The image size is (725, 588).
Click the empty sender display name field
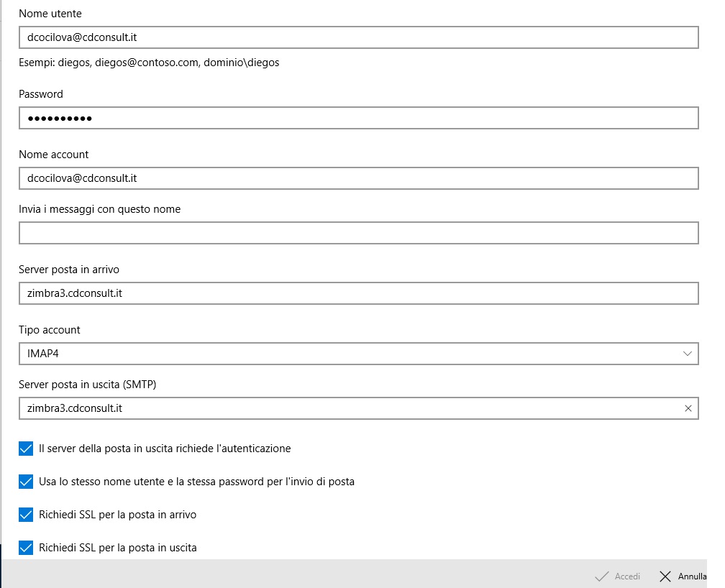click(358, 233)
